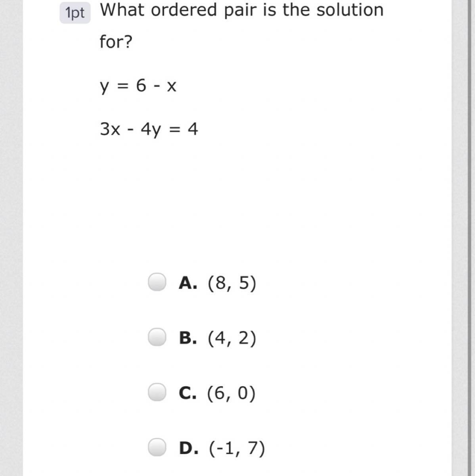Click the right edge scrollbar strip
Screen dimensions: 475x476
[464, 238]
